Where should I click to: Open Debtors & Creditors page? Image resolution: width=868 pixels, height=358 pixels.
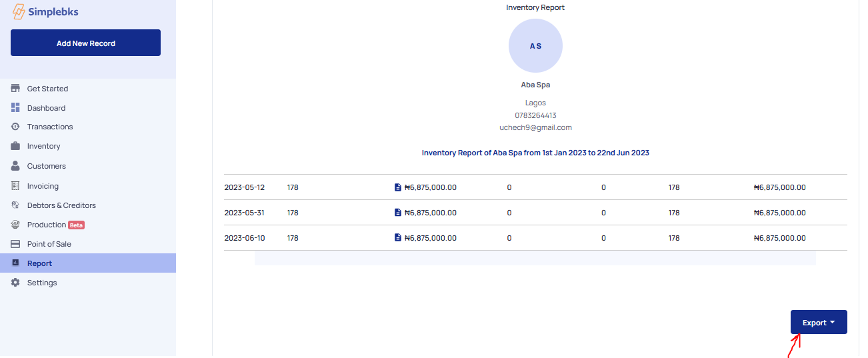pos(61,205)
